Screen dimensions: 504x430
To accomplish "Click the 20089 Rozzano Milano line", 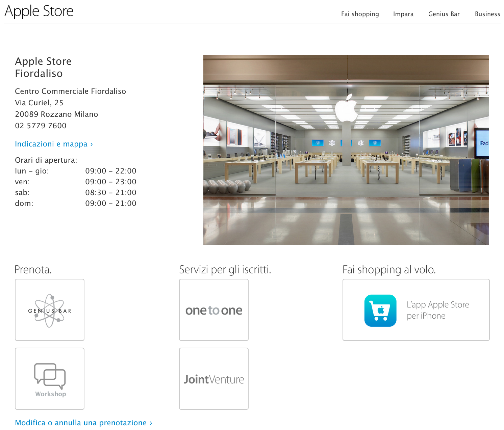I will (56, 114).
